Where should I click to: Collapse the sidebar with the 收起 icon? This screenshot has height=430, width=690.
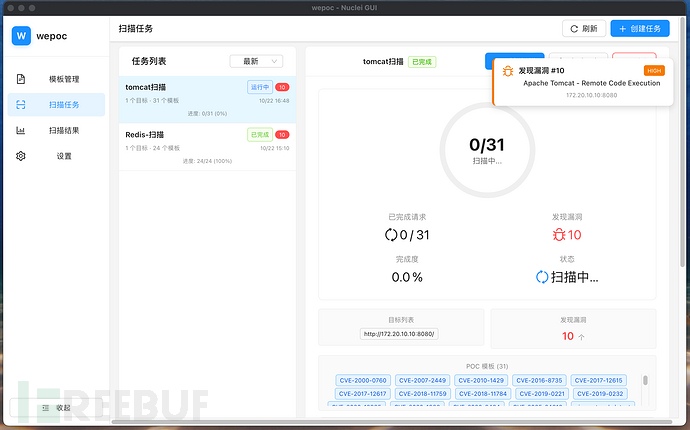click(45, 408)
